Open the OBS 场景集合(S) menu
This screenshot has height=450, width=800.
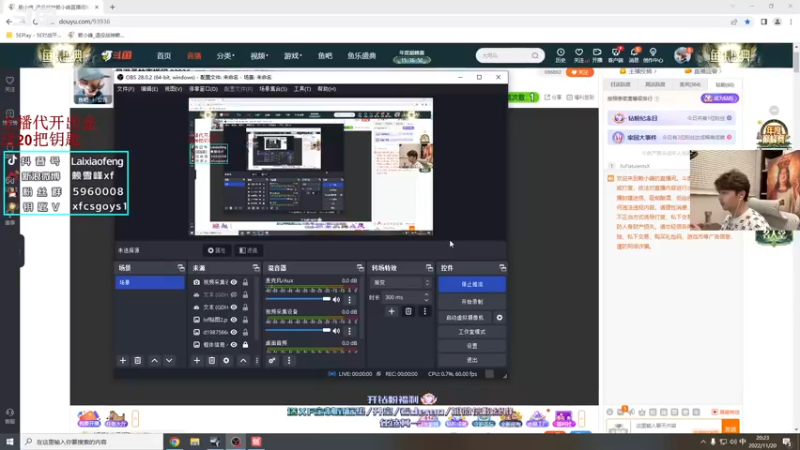273,89
